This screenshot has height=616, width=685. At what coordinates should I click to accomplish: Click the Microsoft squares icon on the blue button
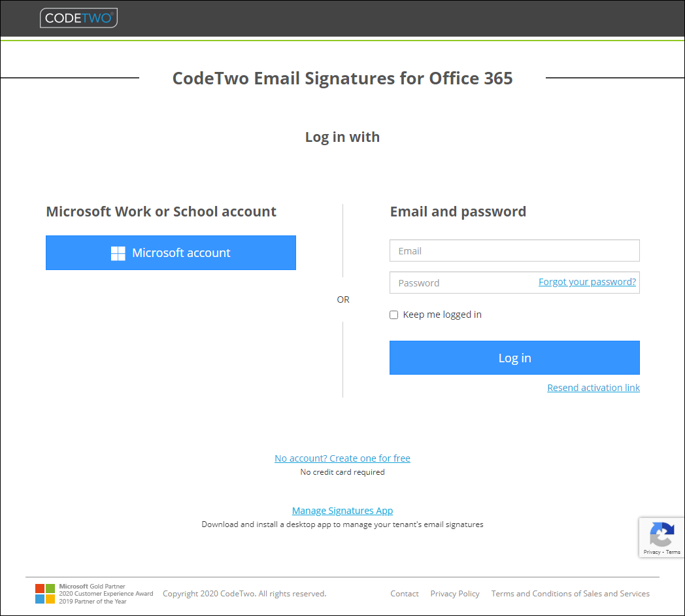click(118, 253)
